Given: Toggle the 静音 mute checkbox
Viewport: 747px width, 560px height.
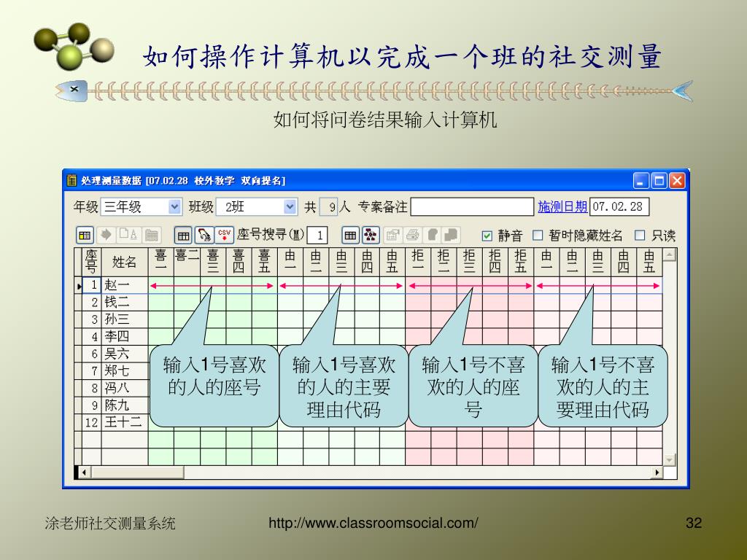Looking at the screenshot, I should tap(487, 236).
